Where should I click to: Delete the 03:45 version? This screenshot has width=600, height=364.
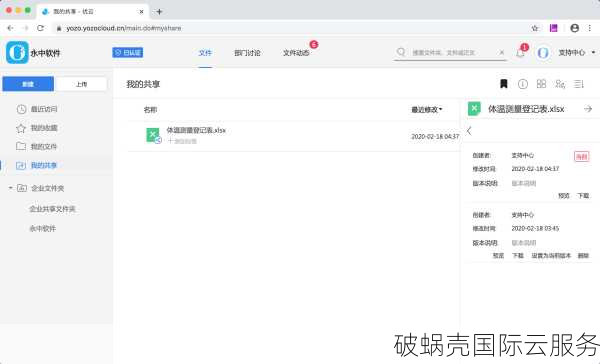[583, 256]
